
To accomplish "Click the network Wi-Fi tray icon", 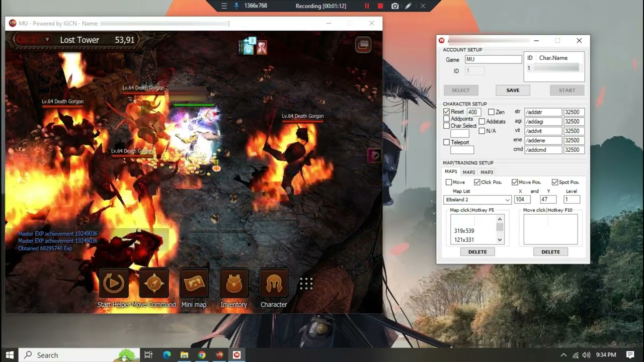I will 576,355.
